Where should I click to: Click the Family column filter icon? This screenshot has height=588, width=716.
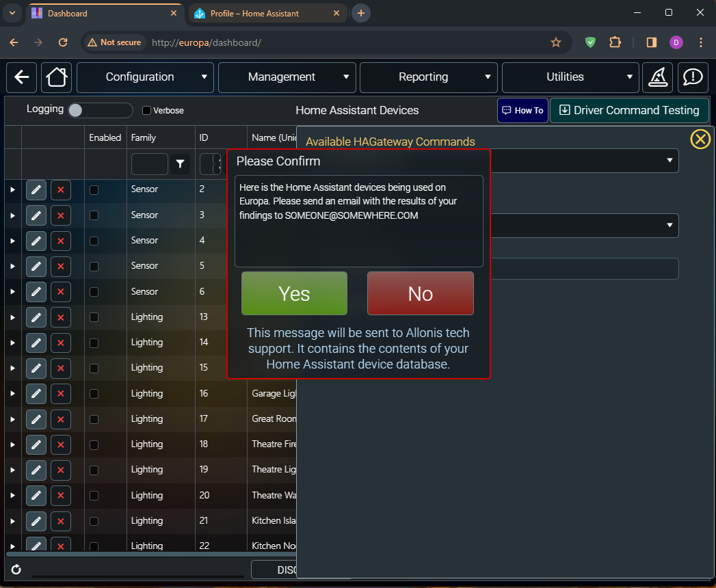[x=181, y=163]
